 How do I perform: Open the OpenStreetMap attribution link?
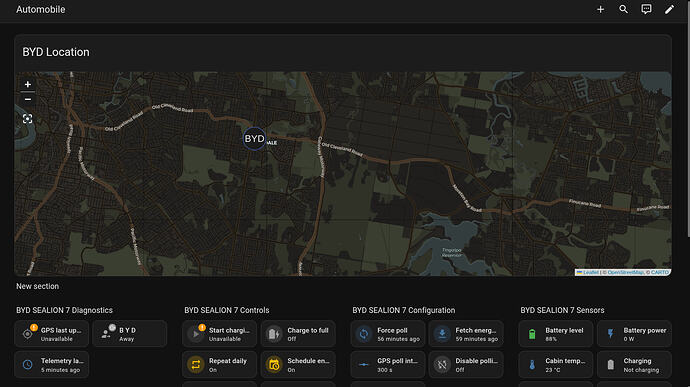pyautogui.click(x=625, y=273)
